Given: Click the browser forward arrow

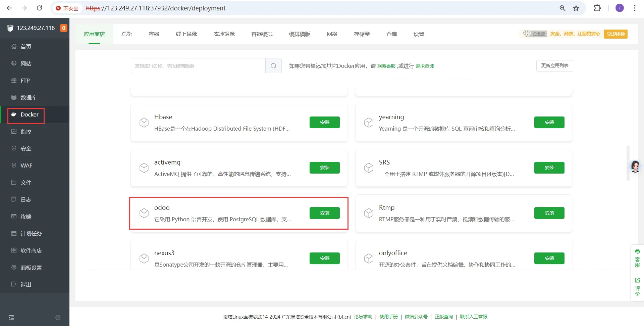Looking at the screenshot, I should click(24, 8).
